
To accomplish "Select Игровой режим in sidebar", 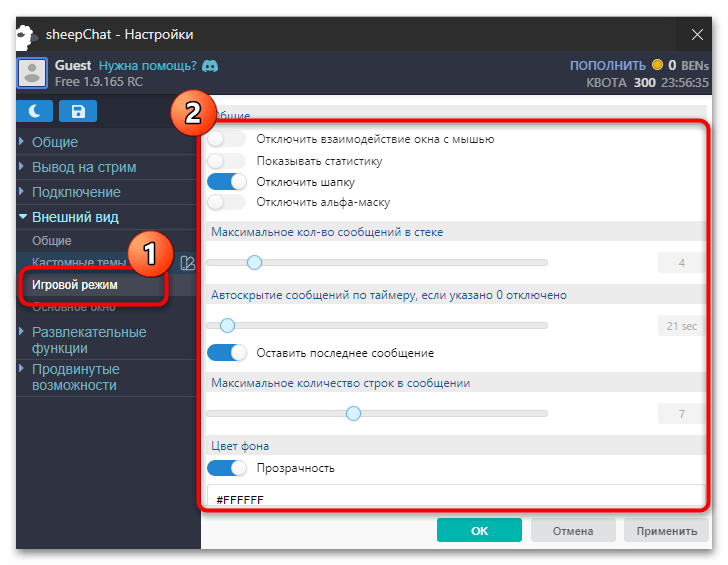I will [x=75, y=285].
